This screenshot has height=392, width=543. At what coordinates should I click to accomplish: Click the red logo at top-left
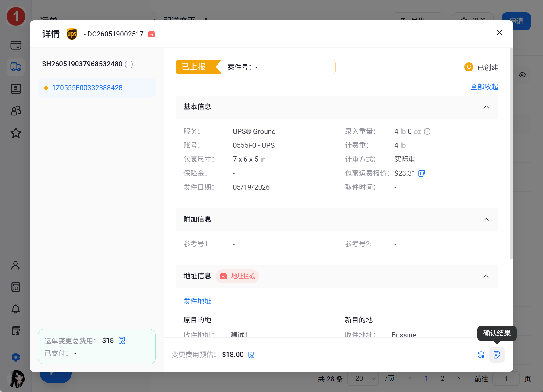click(x=16, y=16)
